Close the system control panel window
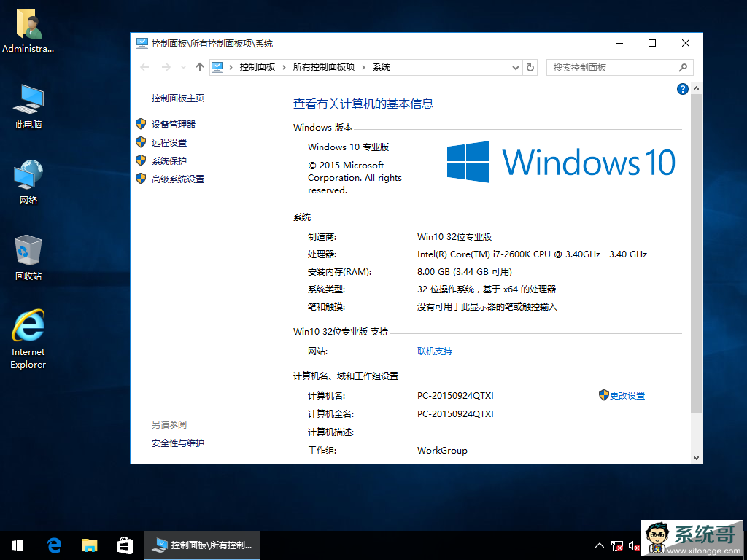The height and width of the screenshot is (560, 747). point(686,43)
